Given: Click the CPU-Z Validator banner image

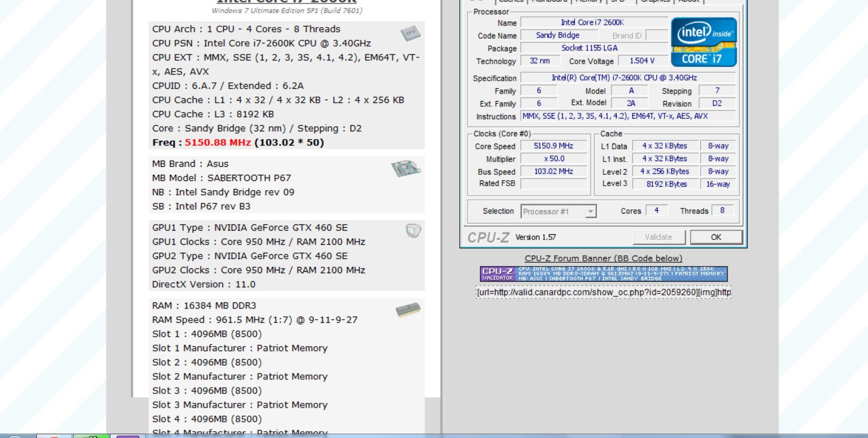Looking at the screenshot, I should click(x=604, y=274).
